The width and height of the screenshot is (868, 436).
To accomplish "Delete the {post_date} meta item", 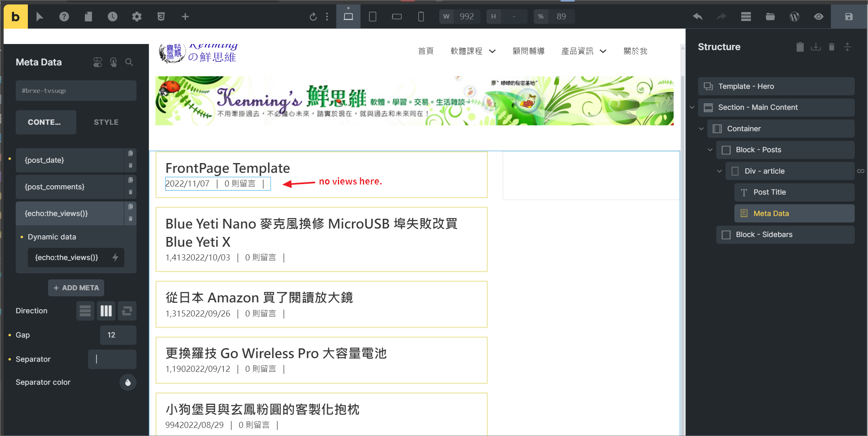I will tap(130, 166).
